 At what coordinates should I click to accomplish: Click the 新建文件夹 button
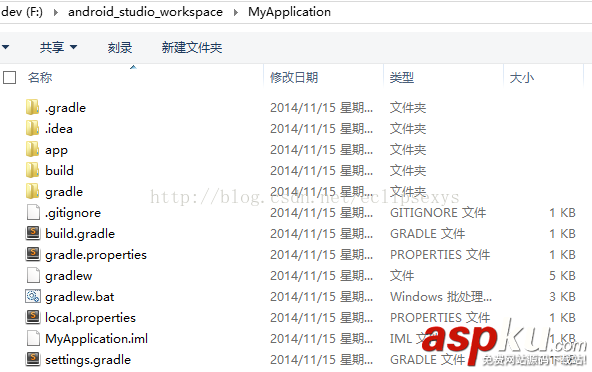192,48
